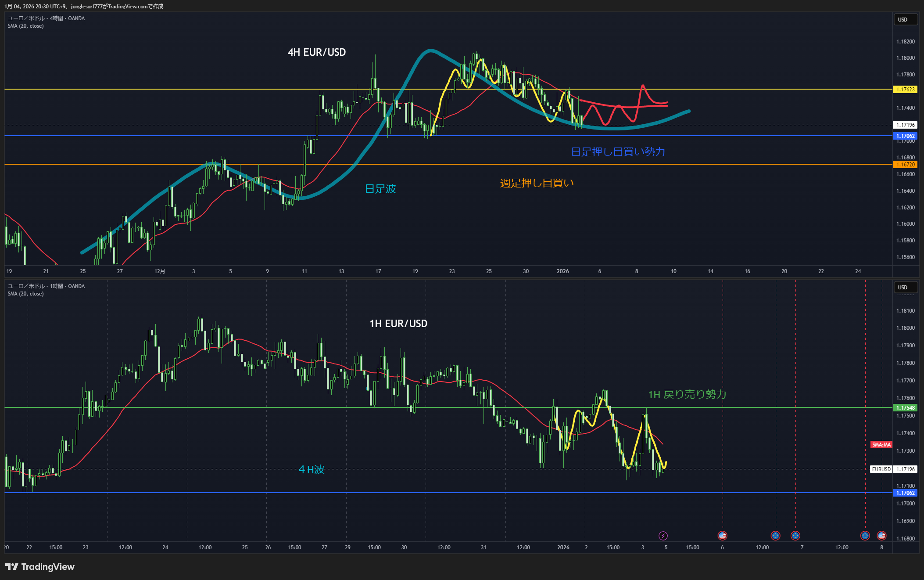Click the green 1.17548 price label
The width and height of the screenshot is (924, 580).
coord(905,408)
